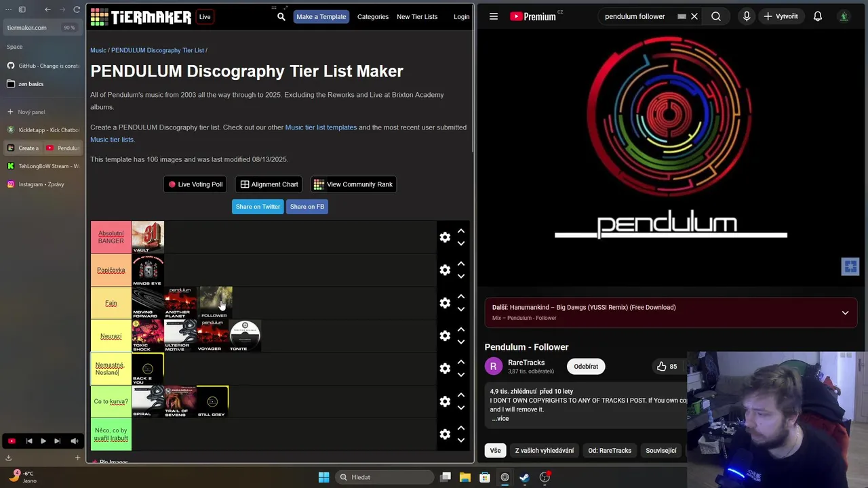Move Nemastné, Neslané row up with chevron
Image resolution: width=868 pixels, height=488 pixels.
click(x=461, y=362)
